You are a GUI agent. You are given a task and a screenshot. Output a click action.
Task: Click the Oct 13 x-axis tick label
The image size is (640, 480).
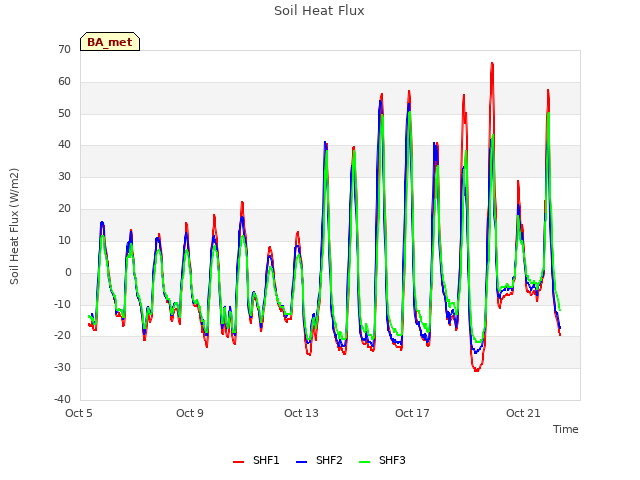301,413
